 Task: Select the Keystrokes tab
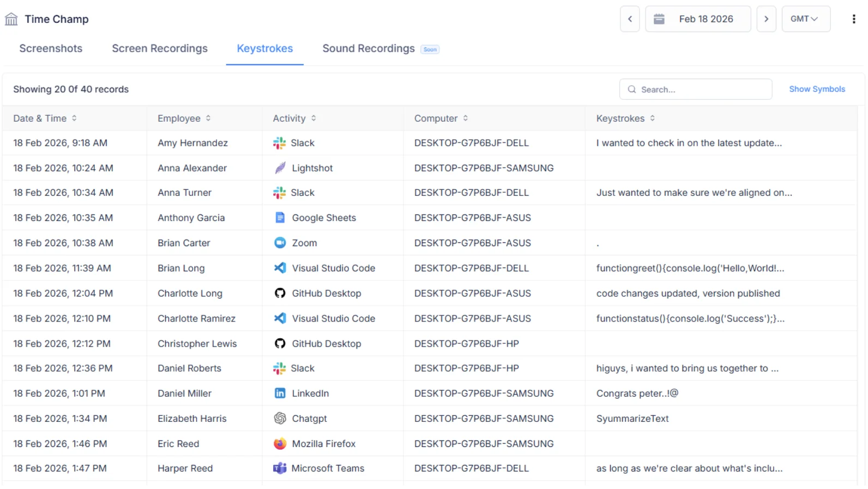coord(265,49)
